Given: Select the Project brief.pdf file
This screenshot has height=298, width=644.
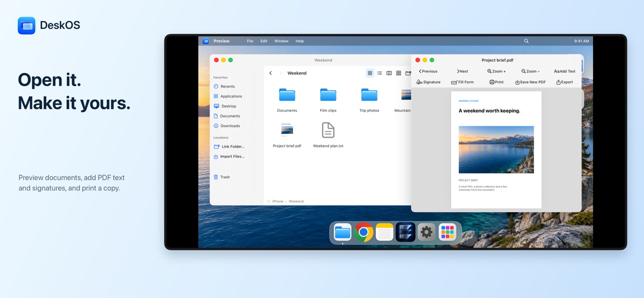Looking at the screenshot, I should click(x=287, y=130).
